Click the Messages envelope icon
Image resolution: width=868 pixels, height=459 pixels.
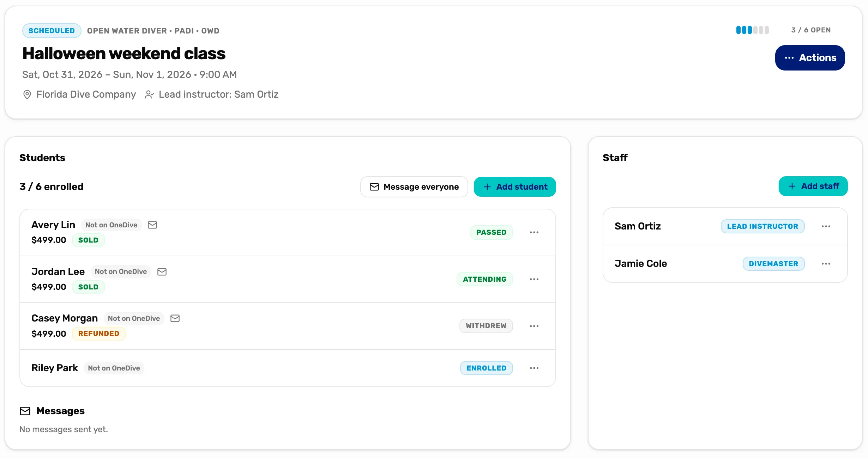tap(25, 411)
